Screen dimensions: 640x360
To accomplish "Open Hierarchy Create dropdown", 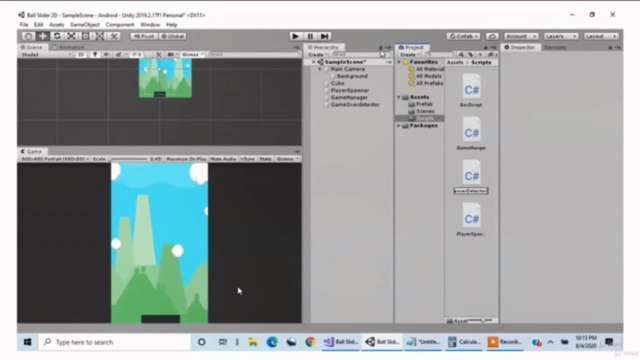I will click(318, 55).
